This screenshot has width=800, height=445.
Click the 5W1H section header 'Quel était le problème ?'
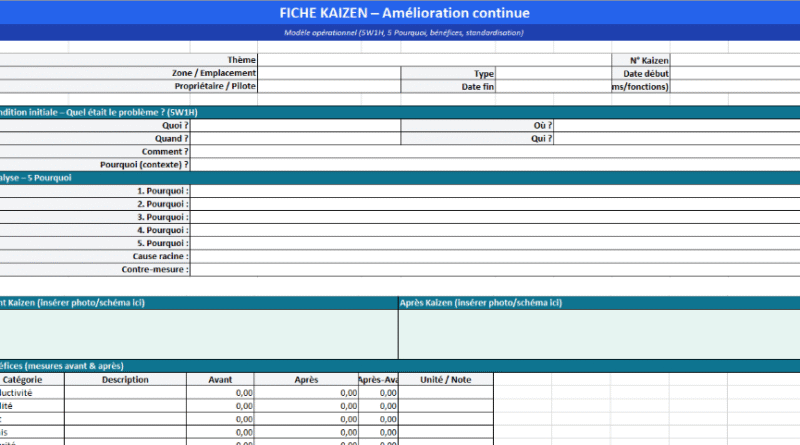pyautogui.click(x=400, y=112)
